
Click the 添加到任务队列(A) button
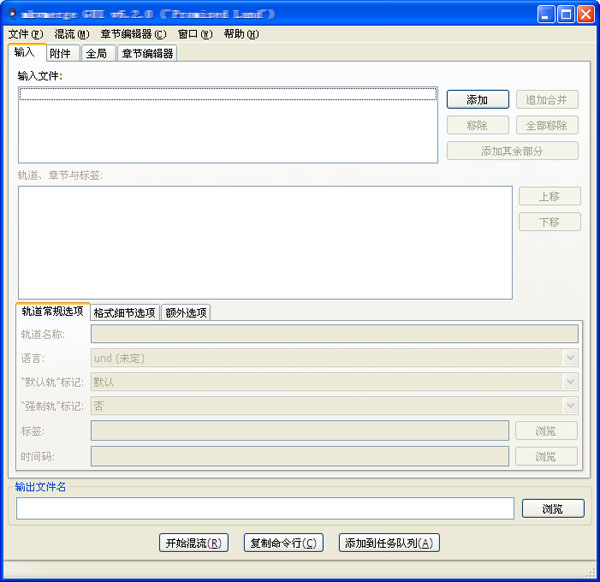(389, 543)
